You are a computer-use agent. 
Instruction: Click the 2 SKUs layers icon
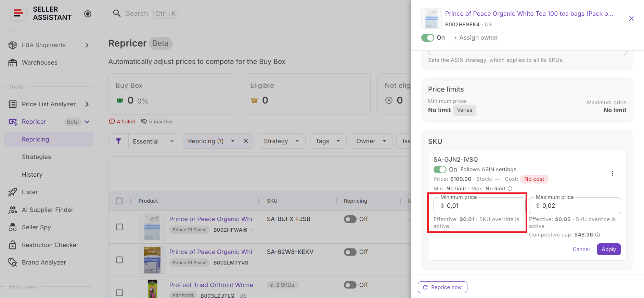point(272,285)
